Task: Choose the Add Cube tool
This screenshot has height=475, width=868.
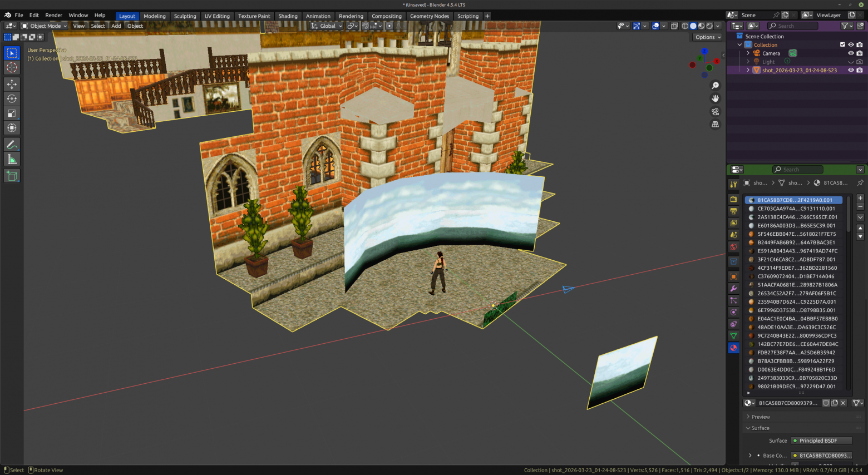Action: pyautogui.click(x=12, y=176)
